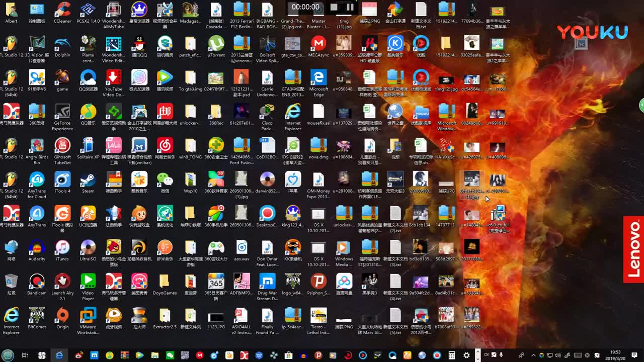The image size is (644, 362).
Task: Open the µTorrent shortcut
Action: pyautogui.click(x=216, y=47)
